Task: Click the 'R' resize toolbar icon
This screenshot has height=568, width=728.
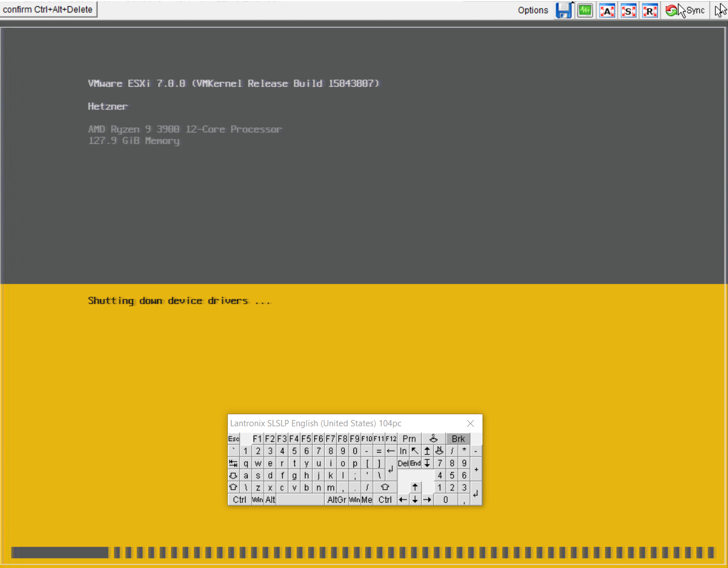Action: click(650, 11)
